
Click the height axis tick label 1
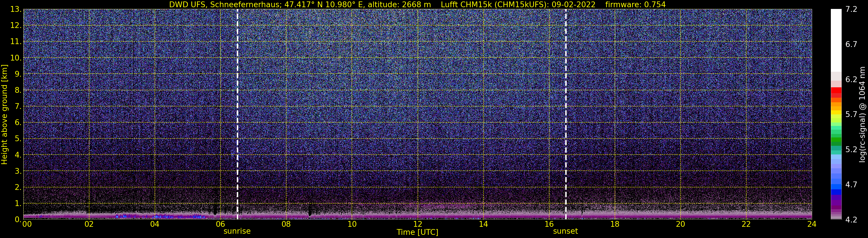(18, 204)
